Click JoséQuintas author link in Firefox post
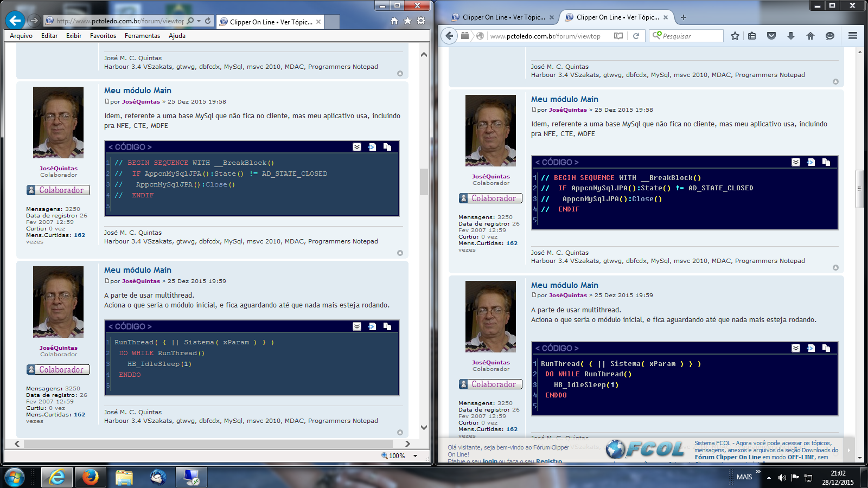This screenshot has width=868, height=488. (x=567, y=110)
